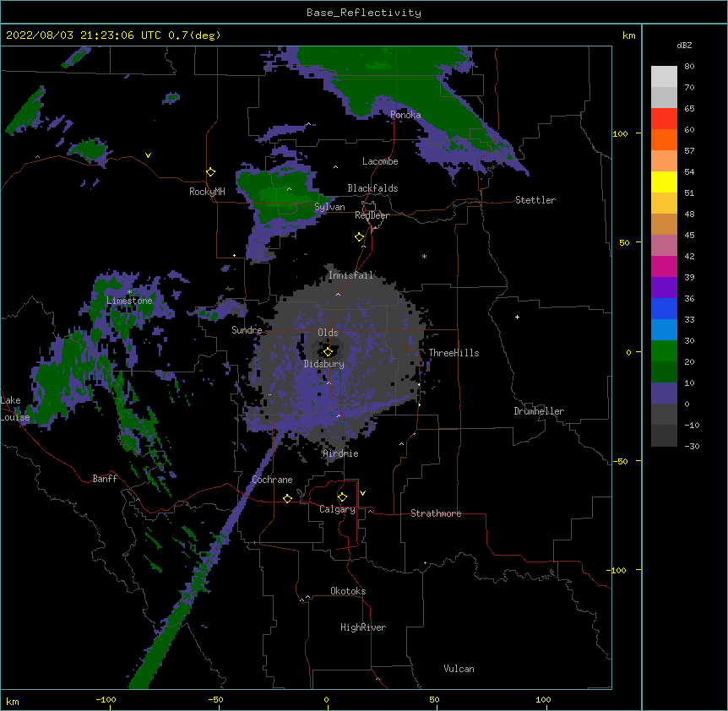Click the Stettler city label
Viewport: 728px width, 711px height.
pyautogui.click(x=535, y=200)
